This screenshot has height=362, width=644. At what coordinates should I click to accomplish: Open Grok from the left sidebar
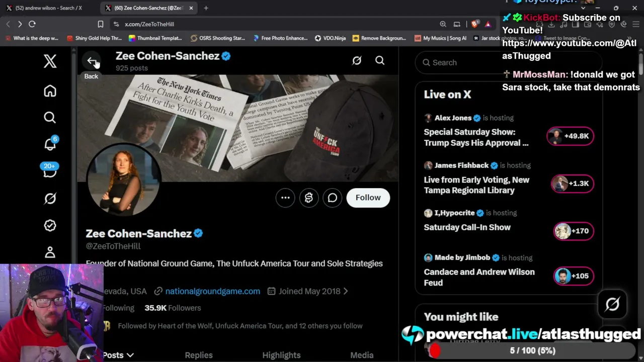[x=50, y=199]
